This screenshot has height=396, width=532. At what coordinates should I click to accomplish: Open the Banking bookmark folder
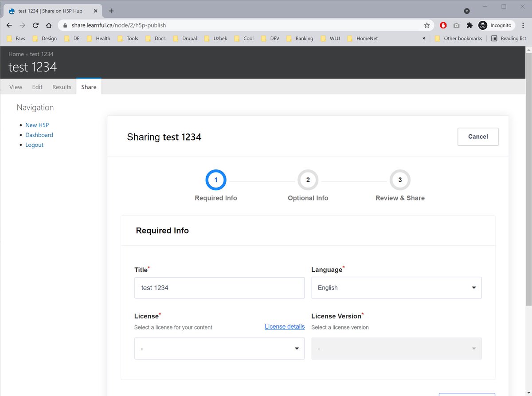(x=300, y=39)
